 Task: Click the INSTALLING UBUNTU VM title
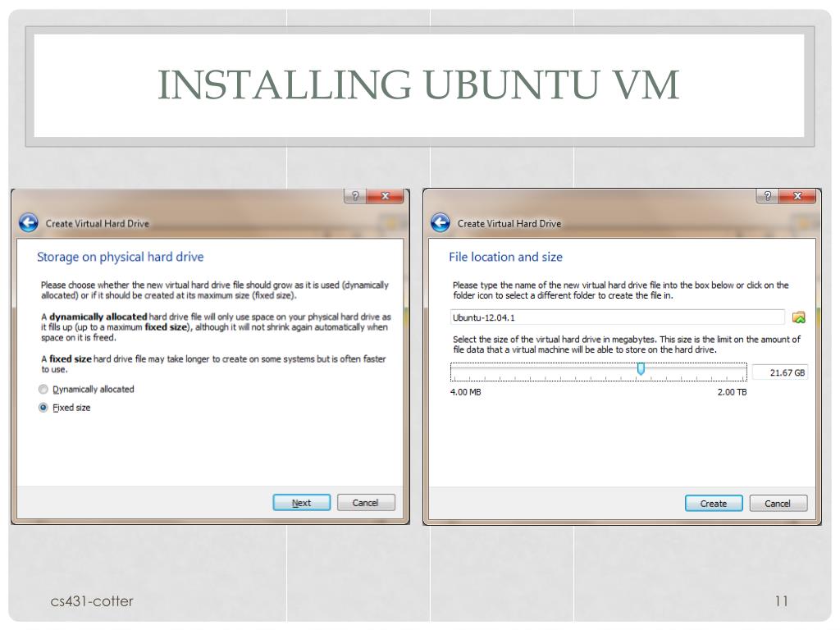pyautogui.click(x=418, y=84)
